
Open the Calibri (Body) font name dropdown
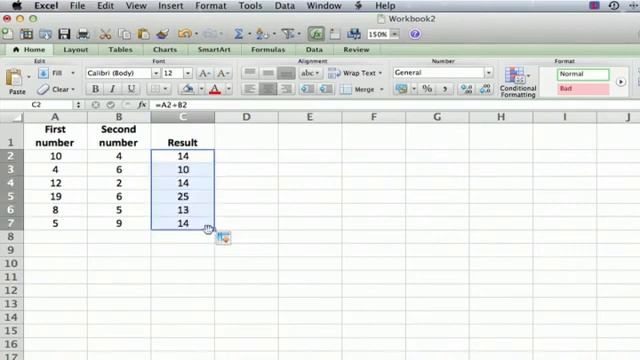click(x=156, y=73)
